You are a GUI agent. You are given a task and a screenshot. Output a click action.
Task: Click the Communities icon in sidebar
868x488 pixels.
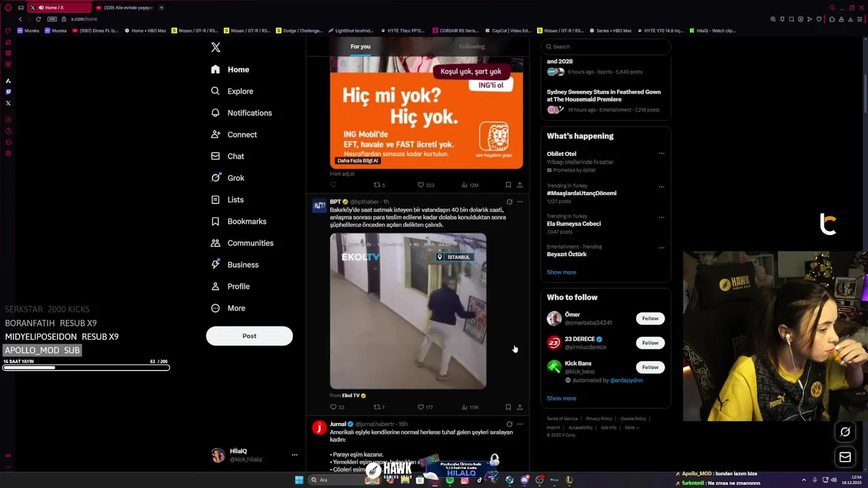(x=215, y=243)
